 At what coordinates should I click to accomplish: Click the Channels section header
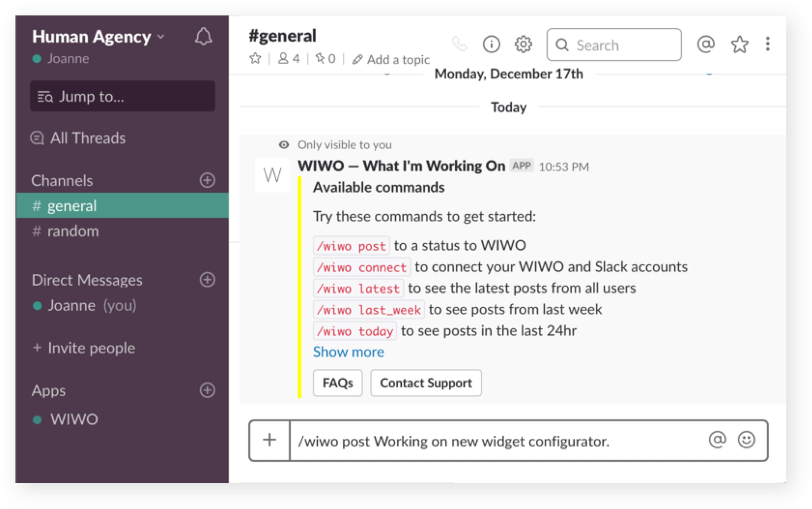[62, 180]
